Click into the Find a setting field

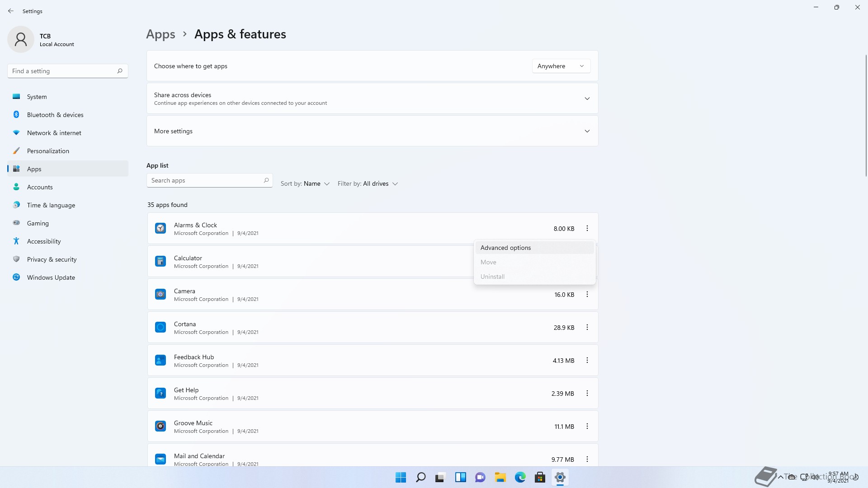click(68, 71)
